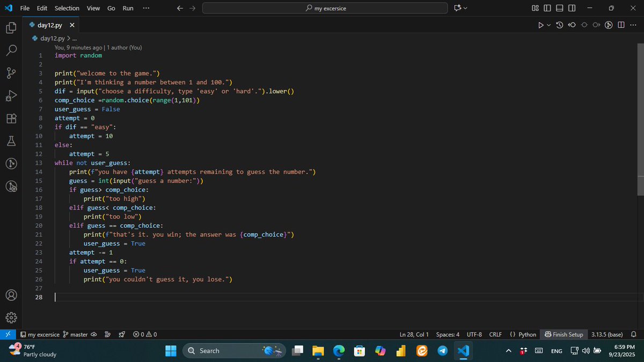The image size is (644, 362).
Task: Run the day12.py Python file
Action: point(541,25)
